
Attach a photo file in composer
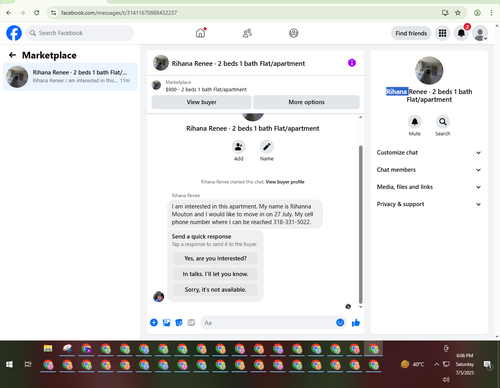pyautogui.click(x=166, y=322)
